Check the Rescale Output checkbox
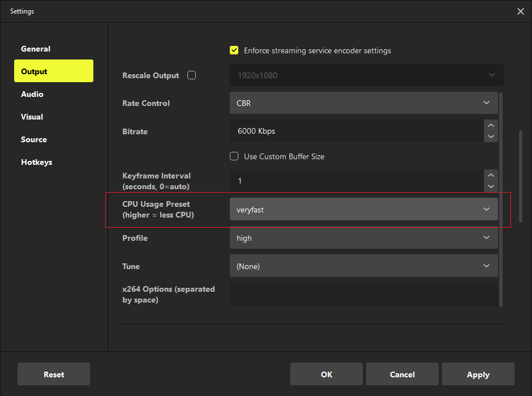The width and height of the screenshot is (532, 396). (x=191, y=75)
